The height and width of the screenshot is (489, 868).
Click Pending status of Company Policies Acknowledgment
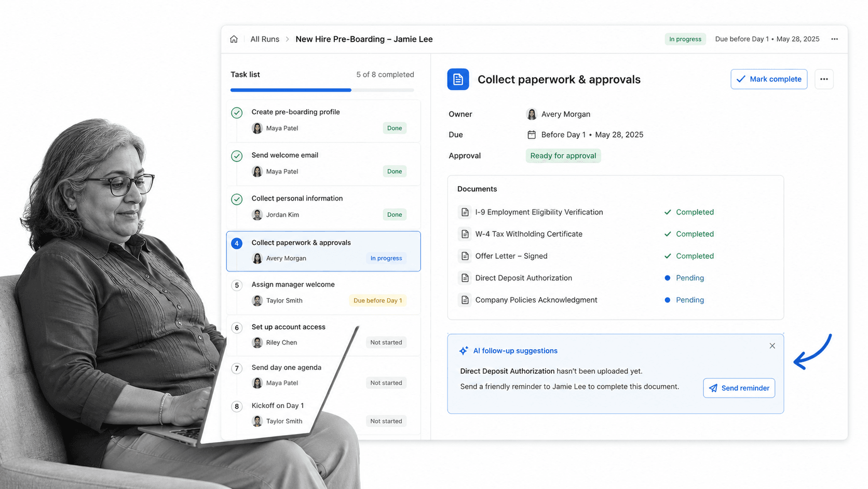click(x=690, y=300)
